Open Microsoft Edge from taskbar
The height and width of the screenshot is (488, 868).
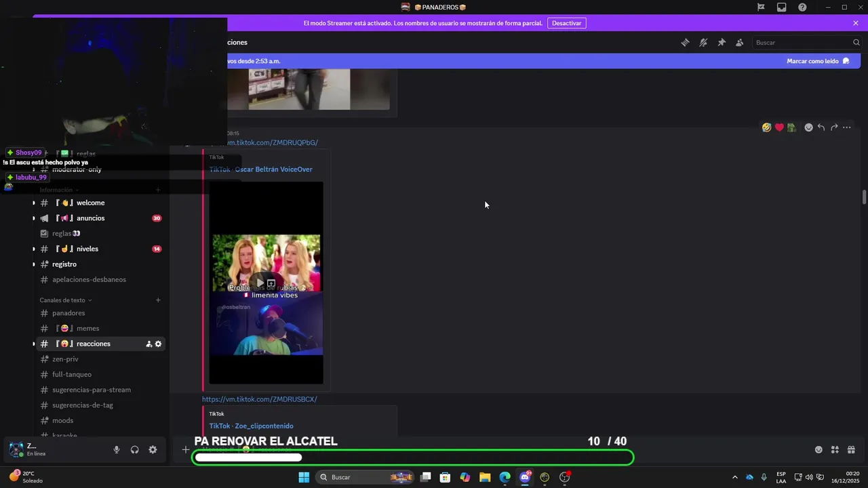click(505, 477)
